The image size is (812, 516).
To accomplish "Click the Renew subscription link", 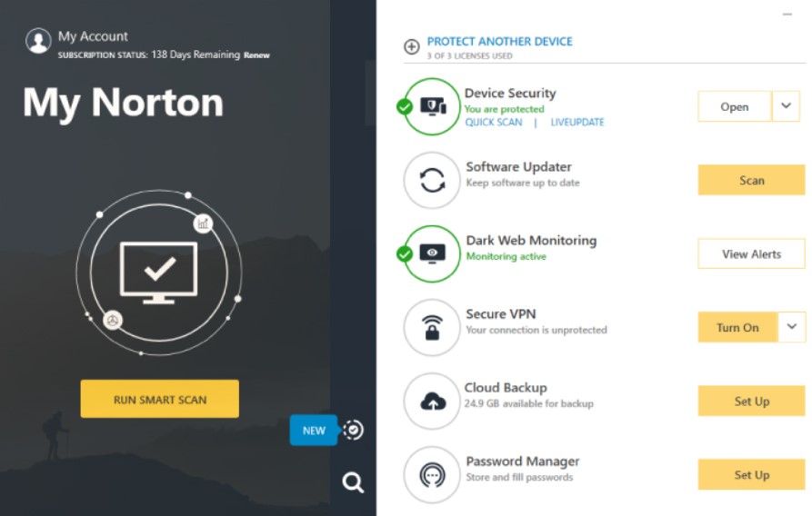I will click(x=256, y=55).
